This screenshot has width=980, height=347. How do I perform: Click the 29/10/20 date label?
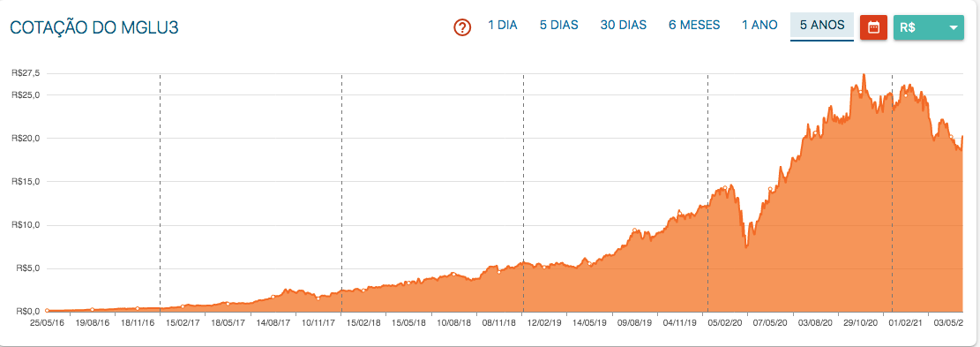coord(861,324)
